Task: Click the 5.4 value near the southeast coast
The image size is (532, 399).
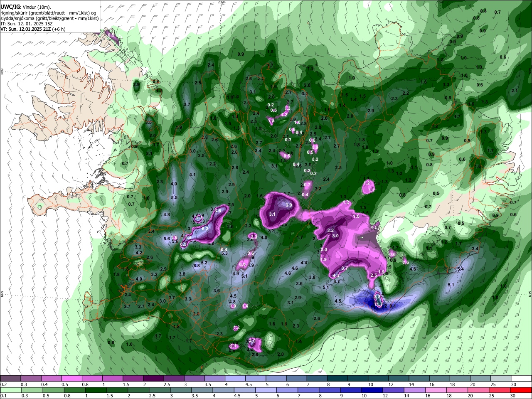Action: tap(461, 269)
